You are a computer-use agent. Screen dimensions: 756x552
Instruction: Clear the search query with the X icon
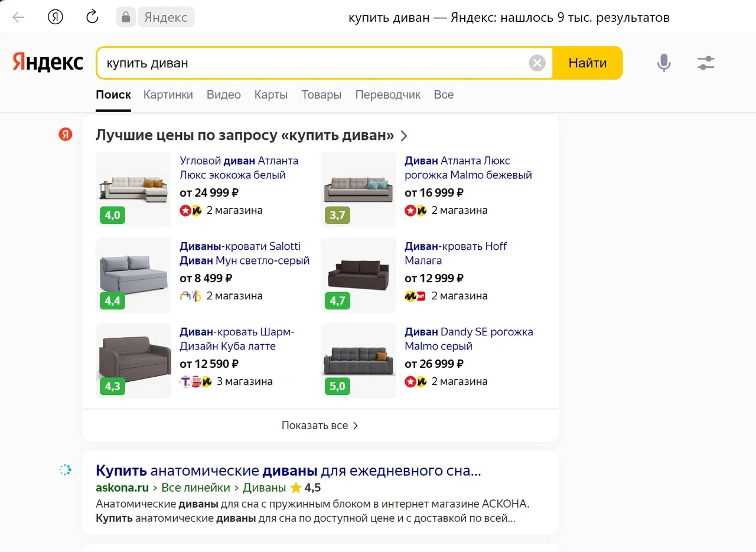537,63
